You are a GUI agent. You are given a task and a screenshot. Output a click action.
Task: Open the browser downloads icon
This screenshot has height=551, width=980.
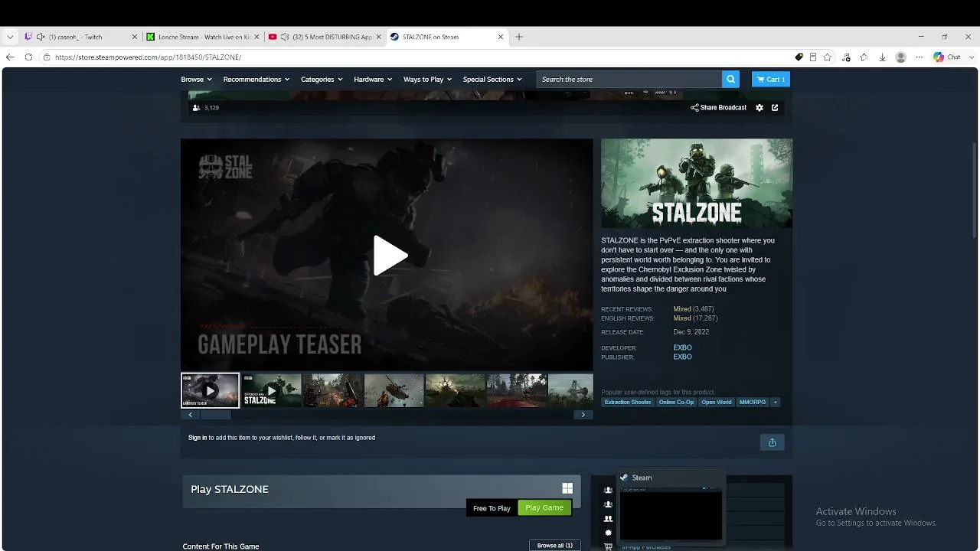(x=882, y=57)
